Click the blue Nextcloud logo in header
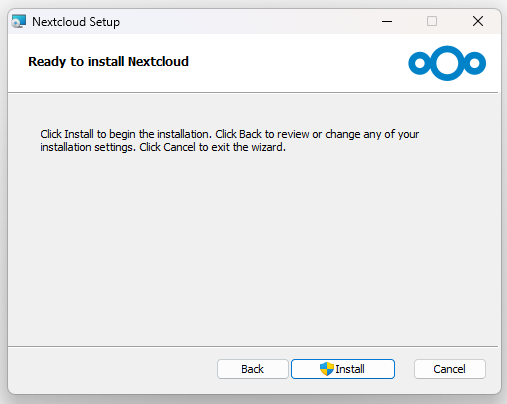The width and height of the screenshot is (507, 404). [447, 63]
